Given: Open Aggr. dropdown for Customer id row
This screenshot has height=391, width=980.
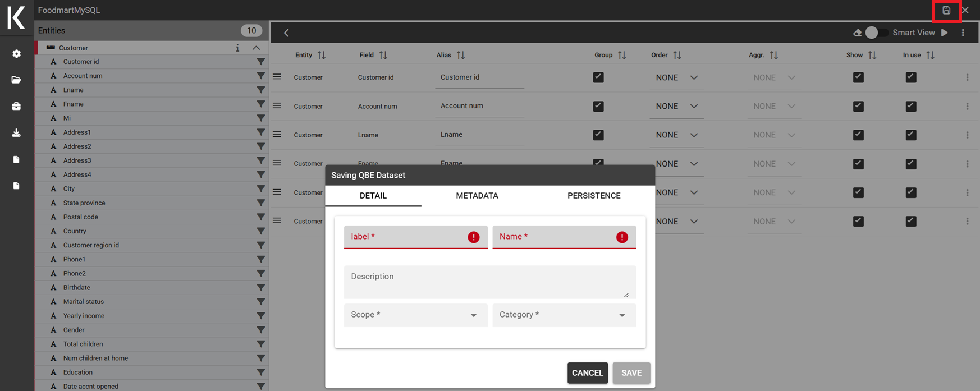Looking at the screenshot, I should [x=774, y=77].
